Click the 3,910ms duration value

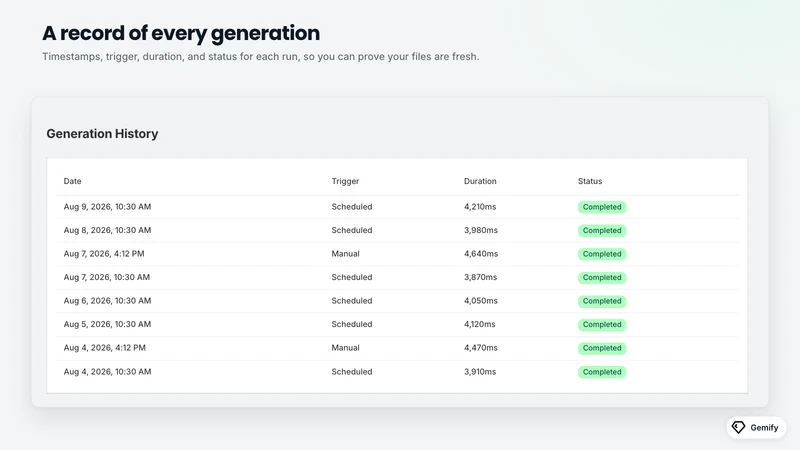pyautogui.click(x=480, y=371)
